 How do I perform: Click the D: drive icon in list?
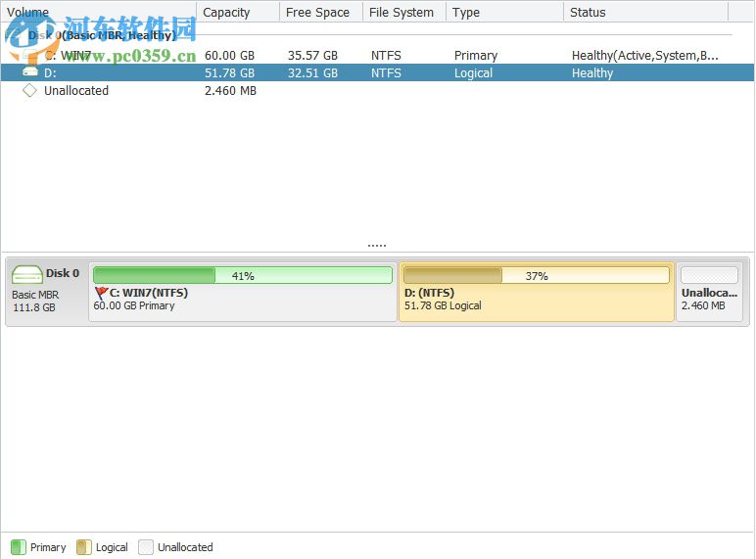pos(30,72)
